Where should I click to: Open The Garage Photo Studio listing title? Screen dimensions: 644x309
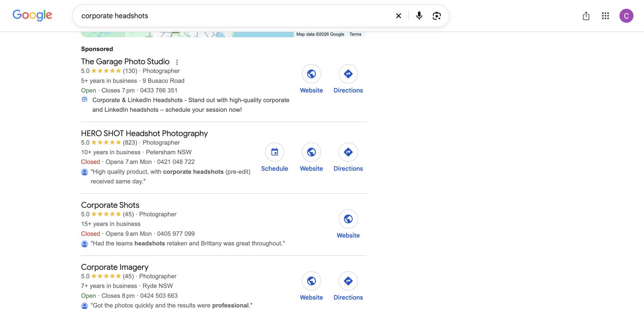tap(125, 61)
